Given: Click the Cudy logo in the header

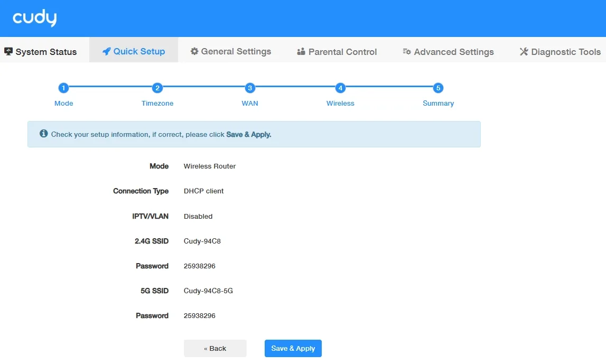Looking at the screenshot, I should (34, 18).
